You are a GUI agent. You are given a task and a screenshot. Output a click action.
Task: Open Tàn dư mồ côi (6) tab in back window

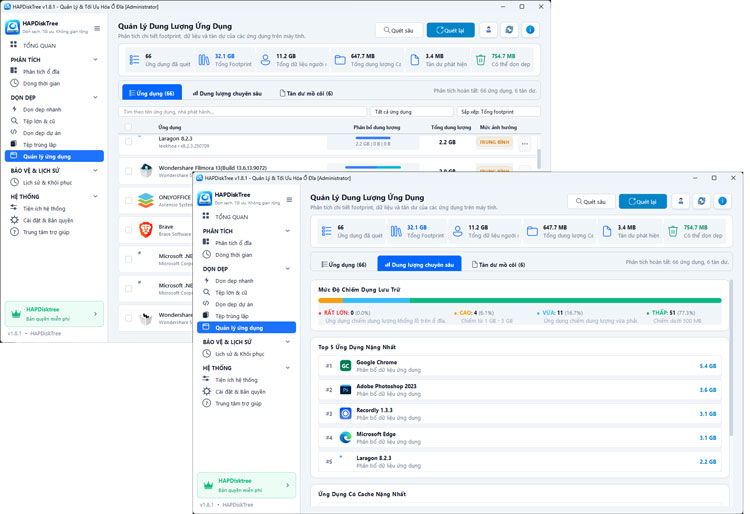coord(306,93)
